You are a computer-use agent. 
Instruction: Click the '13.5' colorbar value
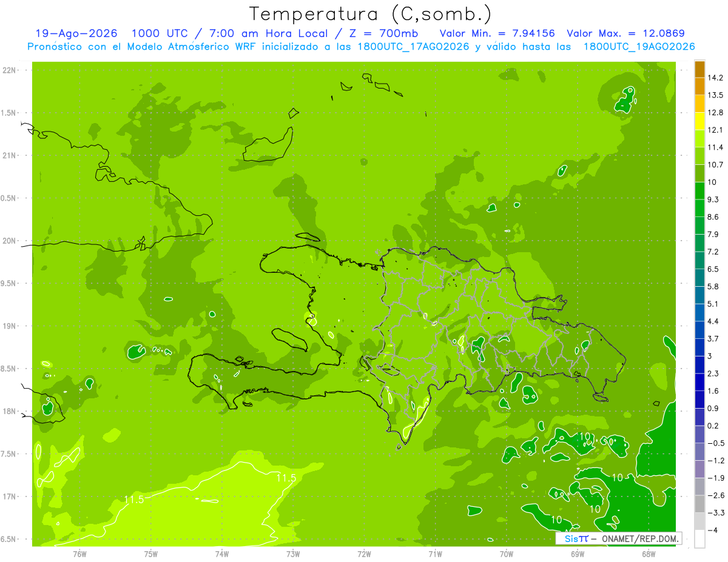click(x=715, y=95)
